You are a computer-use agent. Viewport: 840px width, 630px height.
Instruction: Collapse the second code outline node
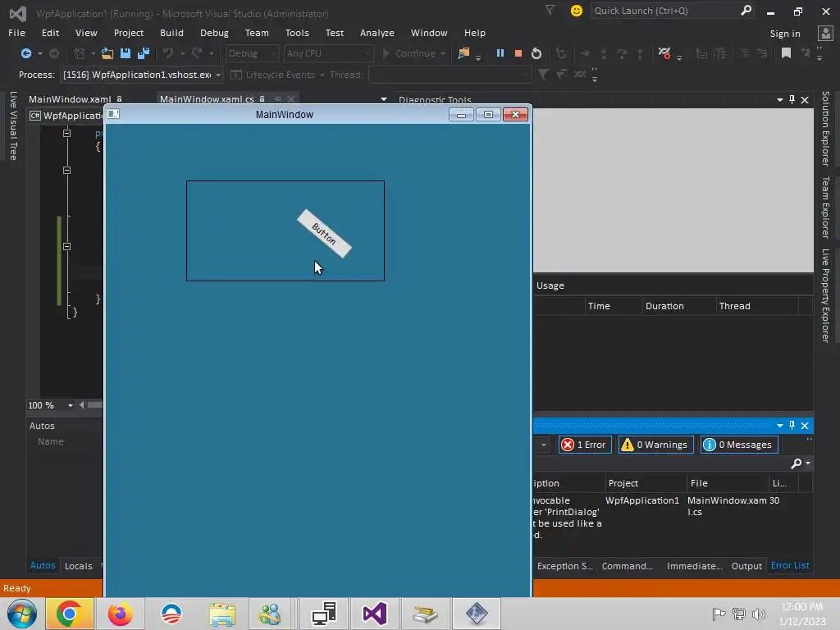[66, 170]
